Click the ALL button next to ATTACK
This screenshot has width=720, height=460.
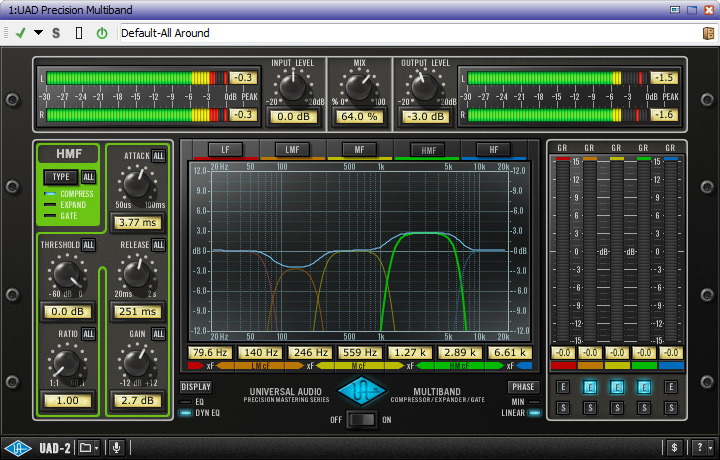pyautogui.click(x=158, y=156)
